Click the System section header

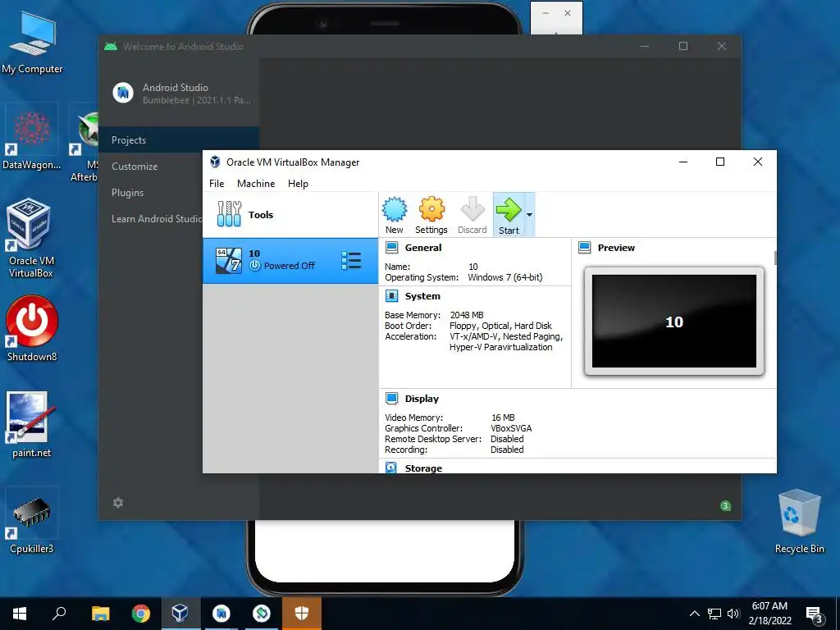pos(422,296)
